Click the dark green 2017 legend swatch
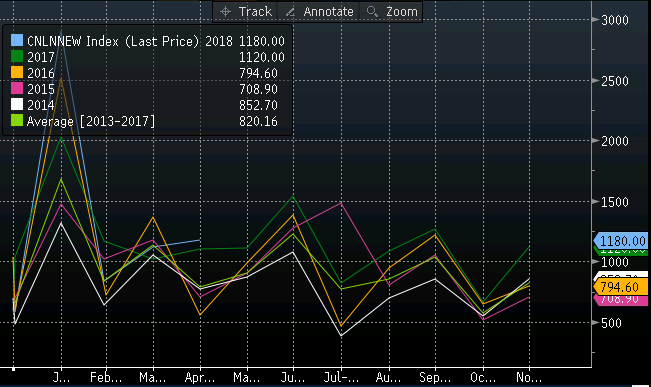The image size is (651, 387). [x=17, y=56]
